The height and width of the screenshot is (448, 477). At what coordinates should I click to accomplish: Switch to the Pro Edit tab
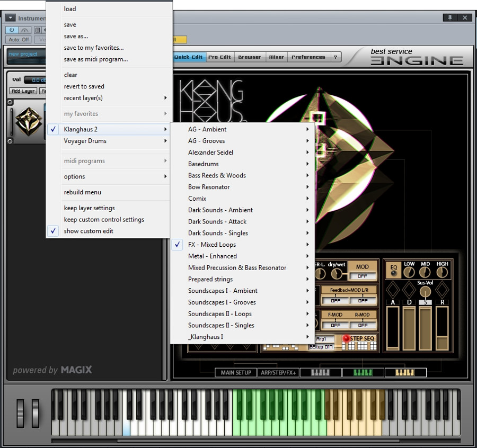219,57
